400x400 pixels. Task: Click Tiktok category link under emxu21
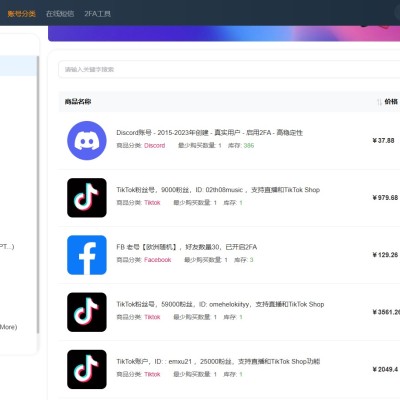point(152,374)
